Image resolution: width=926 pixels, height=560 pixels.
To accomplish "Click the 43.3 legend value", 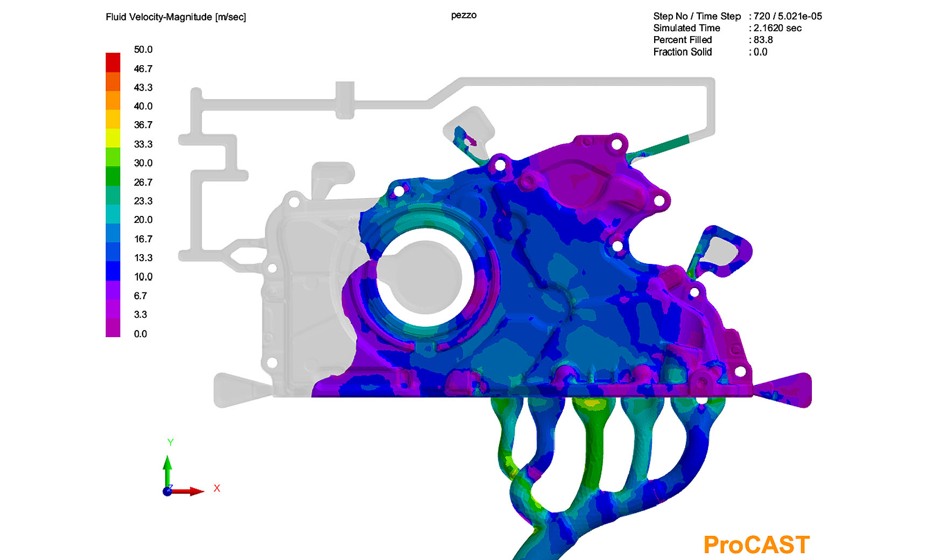I will point(143,87).
